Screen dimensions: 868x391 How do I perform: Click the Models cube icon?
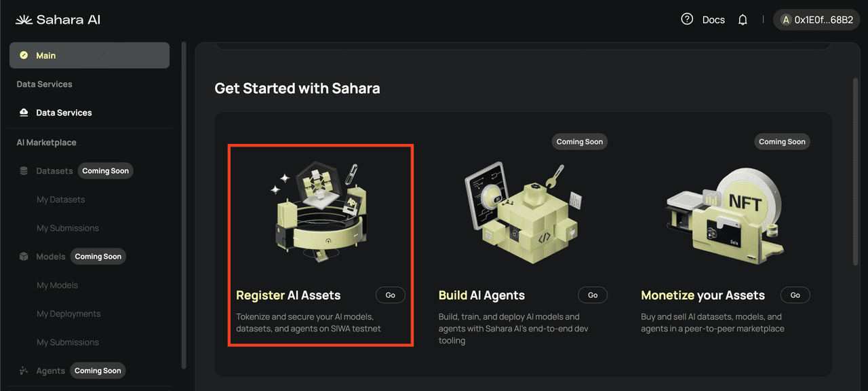(x=24, y=257)
